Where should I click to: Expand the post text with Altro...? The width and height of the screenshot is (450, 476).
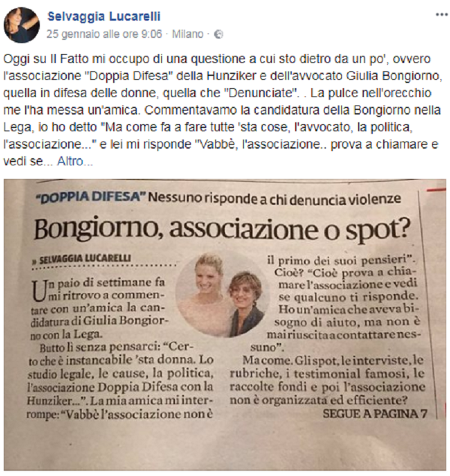click(x=75, y=161)
